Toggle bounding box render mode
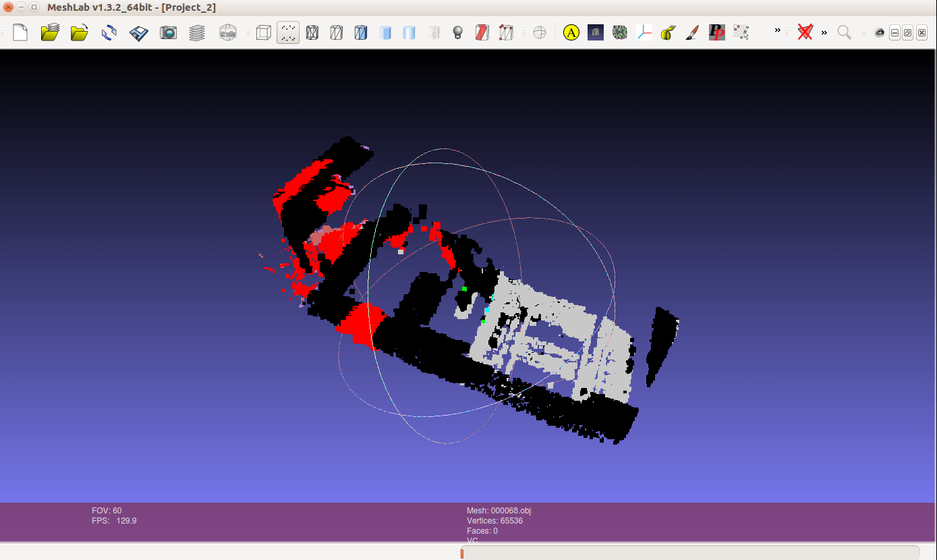The image size is (937, 560). (264, 32)
